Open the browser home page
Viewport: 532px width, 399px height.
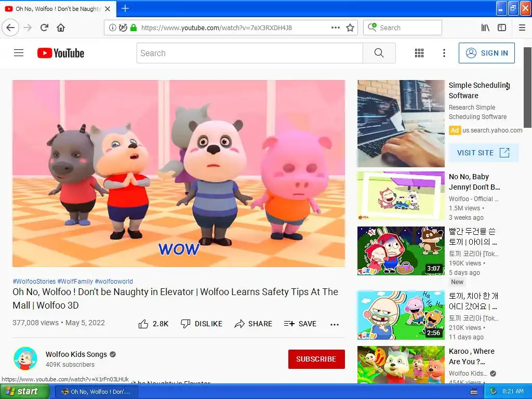61,28
